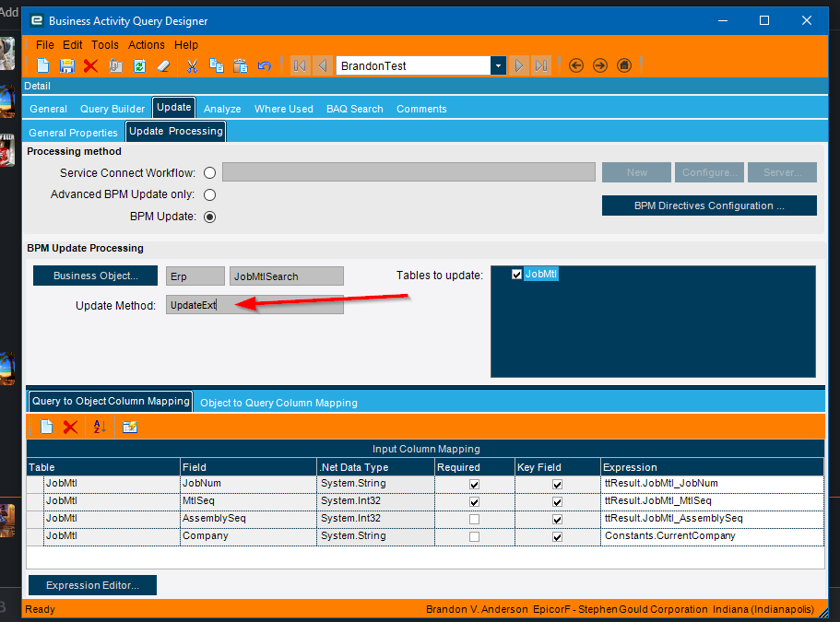Select the Constants.CurrentCompany expression cell
The width and height of the screenshot is (840, 622).
click(x=712, y=536)
